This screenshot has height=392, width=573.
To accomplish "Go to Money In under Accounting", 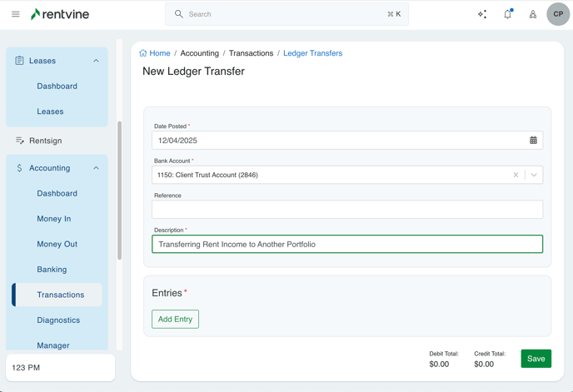I will pos(53,219).
